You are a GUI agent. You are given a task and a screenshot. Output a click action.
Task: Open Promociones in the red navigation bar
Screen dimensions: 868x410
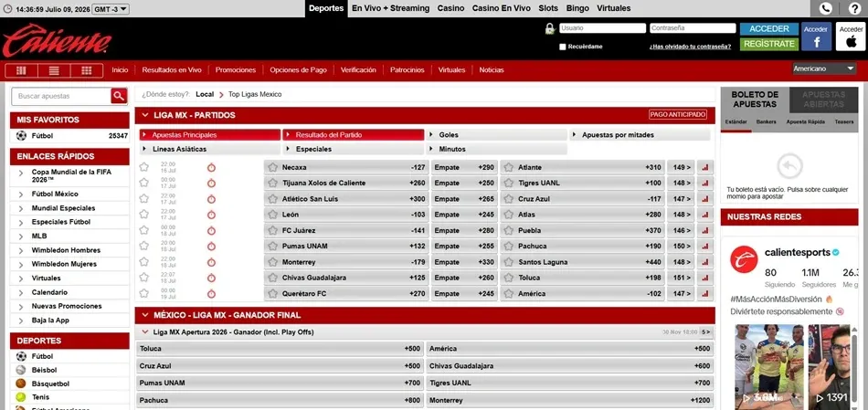(x=235, y=70)
